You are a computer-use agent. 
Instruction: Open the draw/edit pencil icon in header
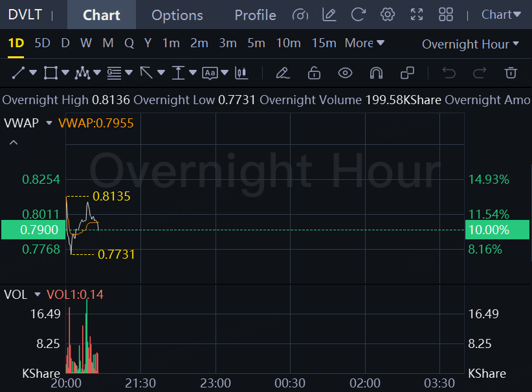[329, 15]
